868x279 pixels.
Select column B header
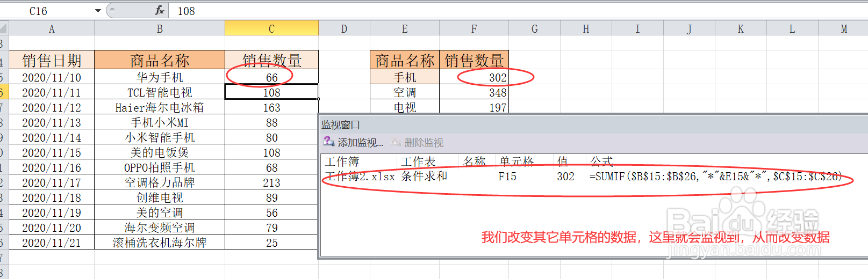160,28
